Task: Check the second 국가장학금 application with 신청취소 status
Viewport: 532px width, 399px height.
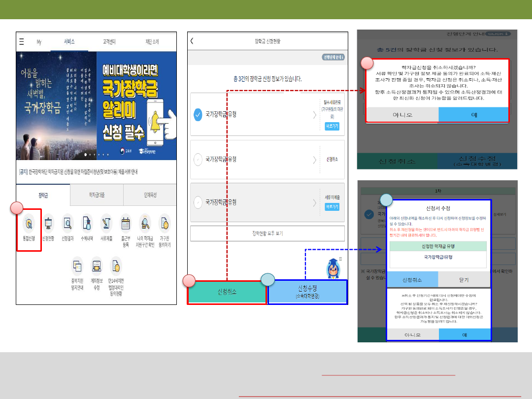Action: 198,160
